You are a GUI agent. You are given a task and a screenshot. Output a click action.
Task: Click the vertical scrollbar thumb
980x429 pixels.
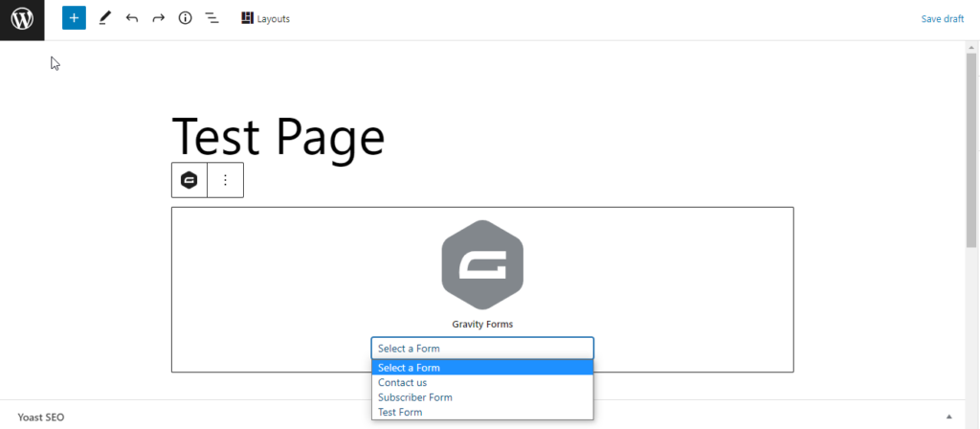[x=970, y=150]
